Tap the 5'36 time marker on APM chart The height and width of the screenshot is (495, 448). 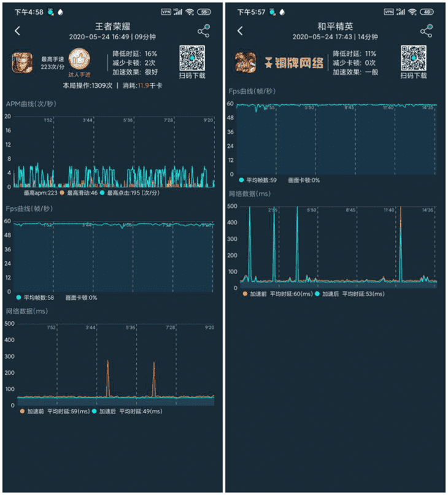pyautogui.click(x=128, y=120)
